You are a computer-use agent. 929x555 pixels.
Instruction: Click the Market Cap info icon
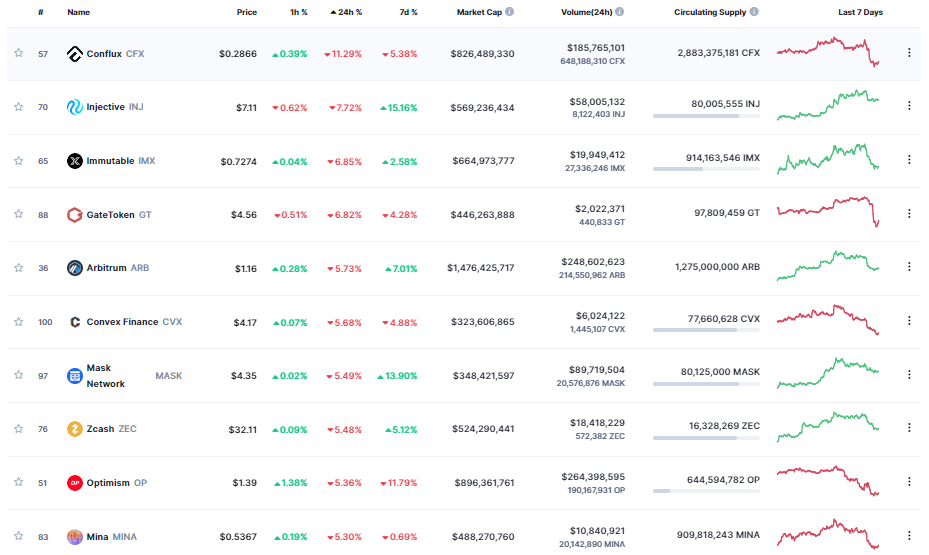(510, 12)
